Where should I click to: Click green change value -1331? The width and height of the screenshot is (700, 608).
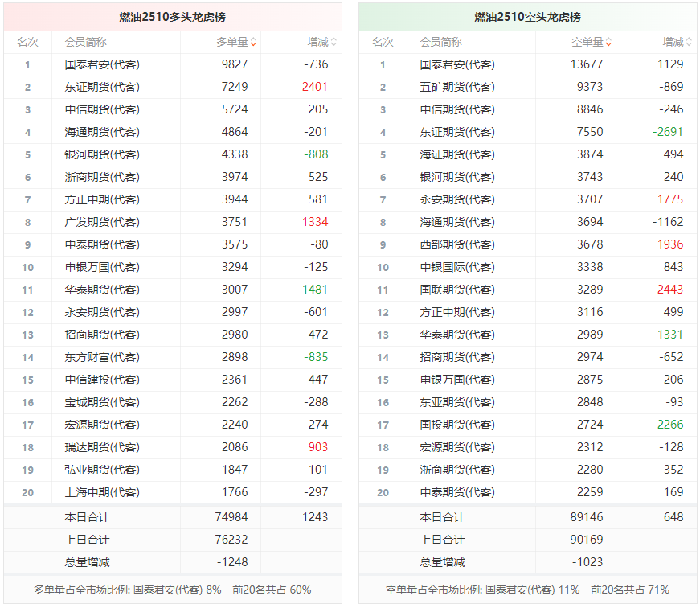click(668, 335)
